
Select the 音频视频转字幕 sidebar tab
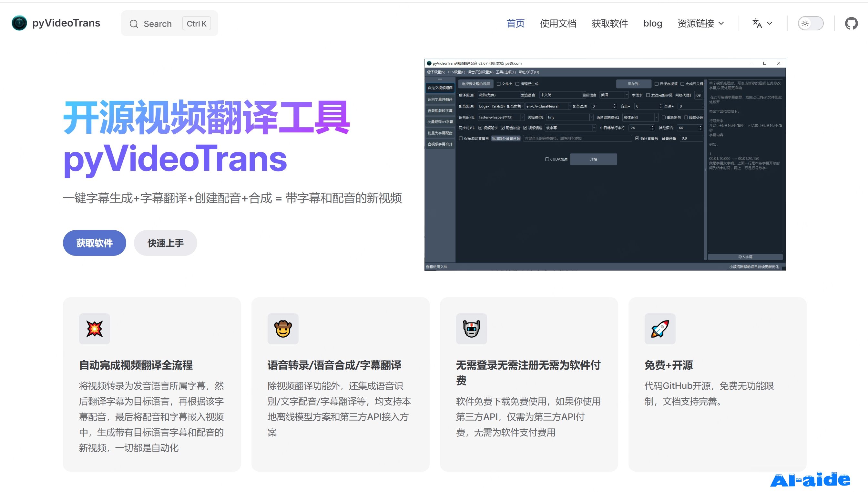click(440, 110)
